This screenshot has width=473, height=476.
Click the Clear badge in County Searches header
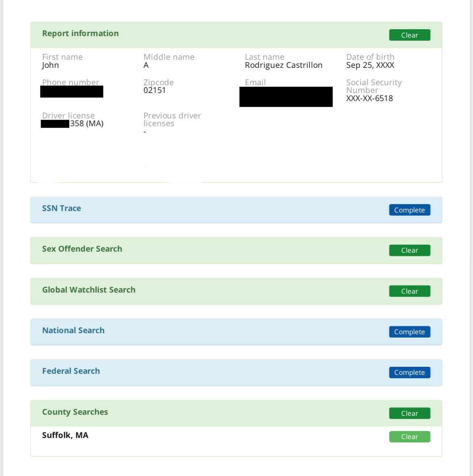tap(409, 413)
